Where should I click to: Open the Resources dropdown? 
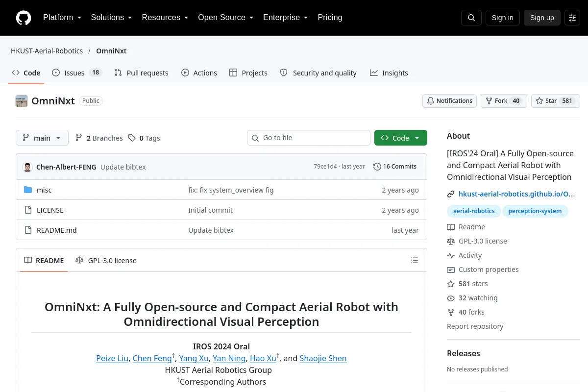click(x=165, y=18)
